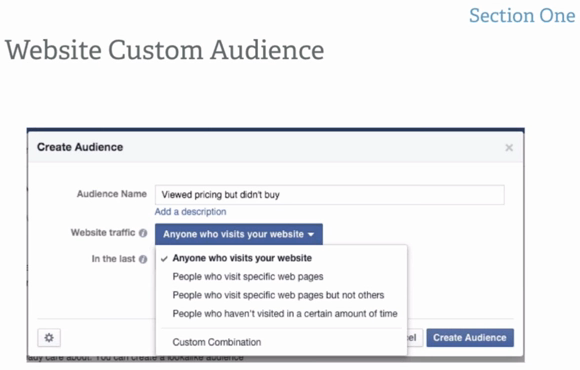This screenshot has width=580, height=370.
Task: Open the Add a description link
Action: coord(190,212)
